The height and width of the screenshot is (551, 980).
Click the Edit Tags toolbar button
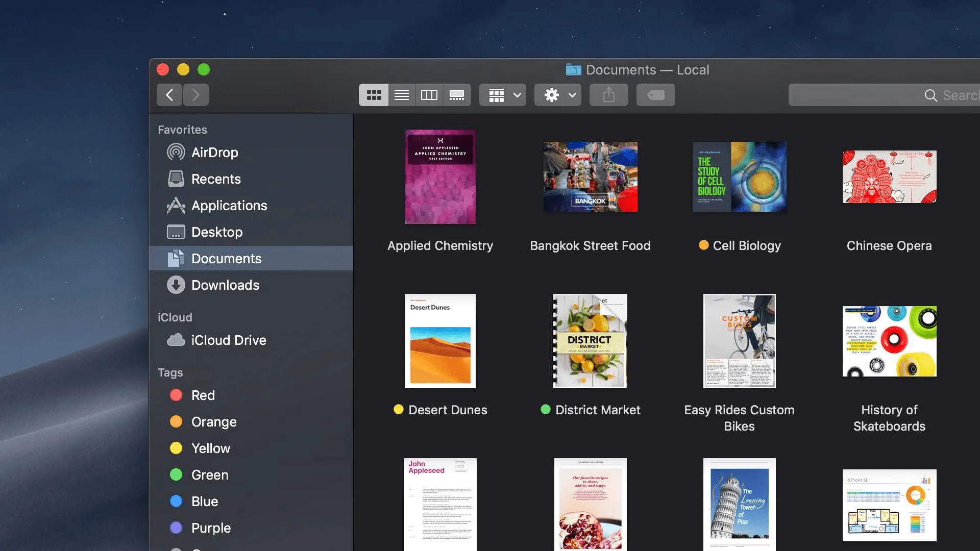tap(655, 95)
